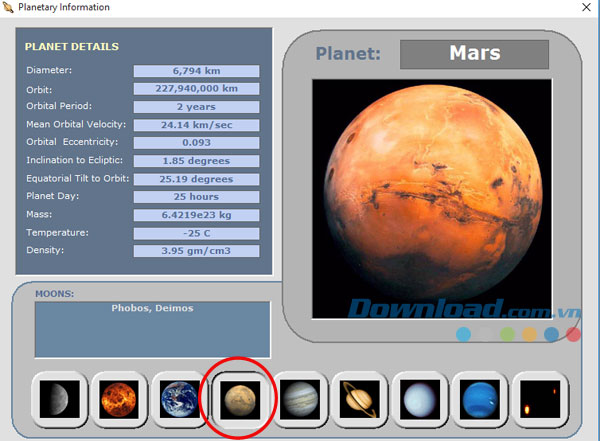The image size is (600, 441).
Task: Select the Mars planet button
Action: (240, 399)
